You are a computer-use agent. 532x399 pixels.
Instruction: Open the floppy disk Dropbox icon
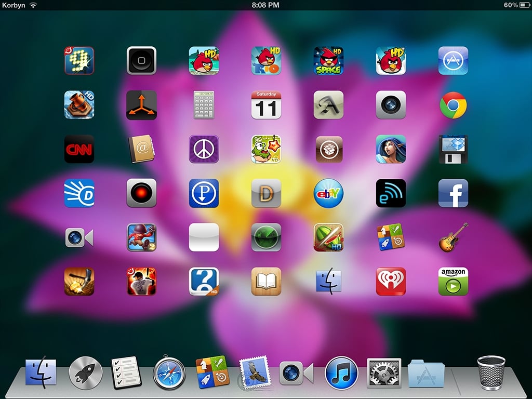tap(453, 149)
